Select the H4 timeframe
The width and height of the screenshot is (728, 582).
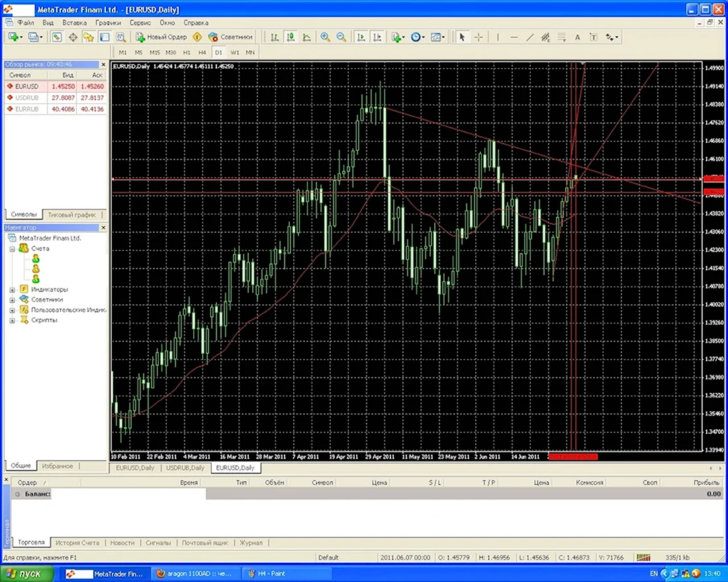pos(203,52)
